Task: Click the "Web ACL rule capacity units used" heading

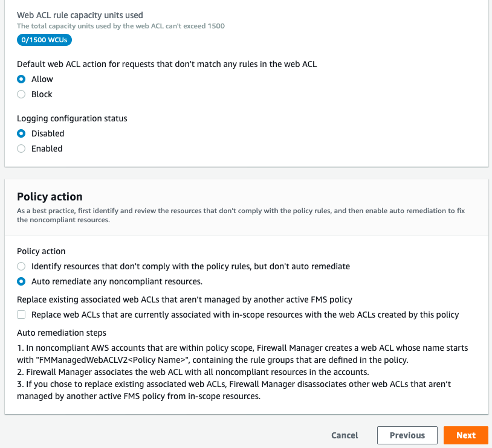Action: coord(81,14)
